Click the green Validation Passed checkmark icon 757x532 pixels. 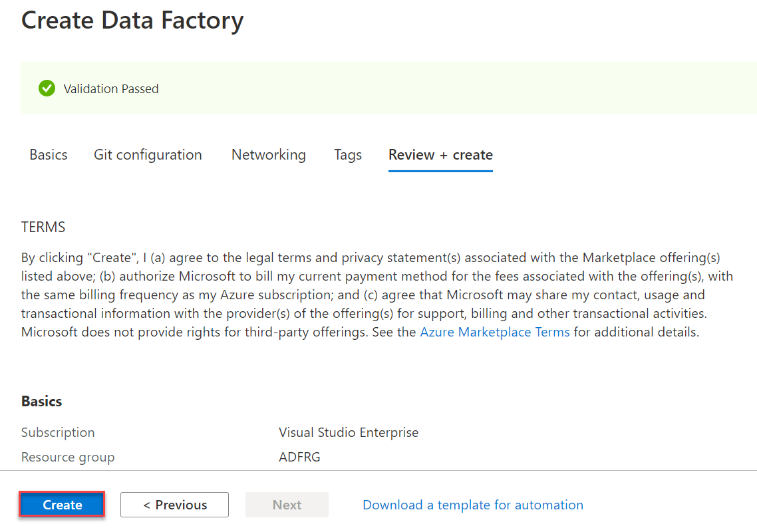(47, 88)
